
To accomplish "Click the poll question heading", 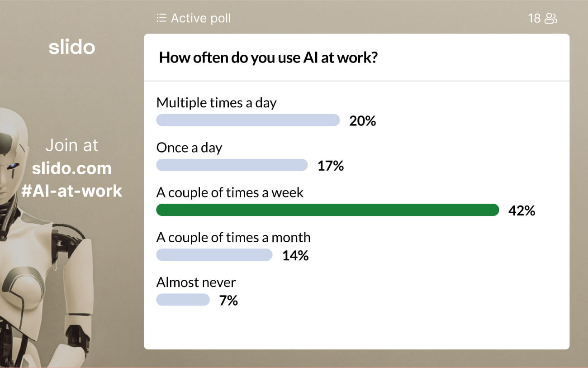I will pos(268,58).
